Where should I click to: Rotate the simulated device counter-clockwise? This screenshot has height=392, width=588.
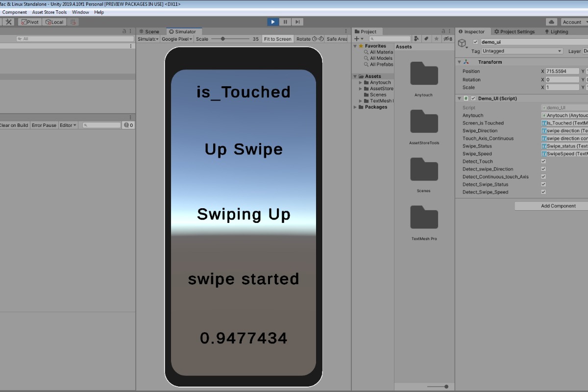pos(315,39)
